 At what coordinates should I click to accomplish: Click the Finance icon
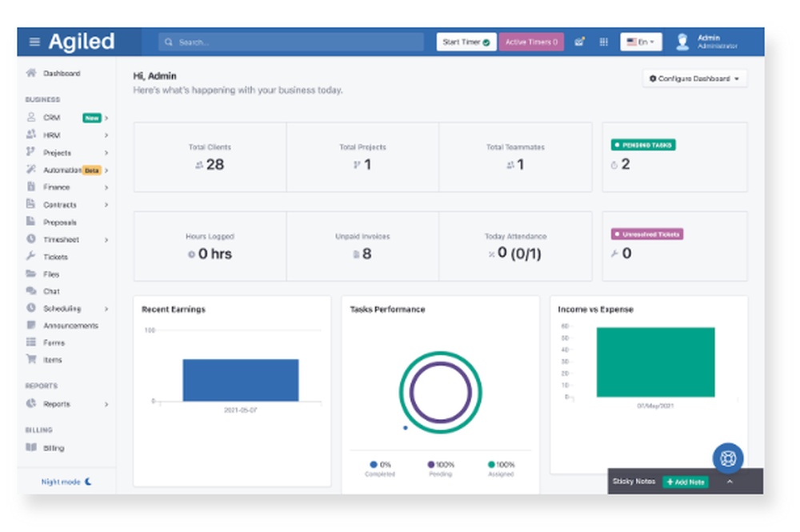coord(31,186)
